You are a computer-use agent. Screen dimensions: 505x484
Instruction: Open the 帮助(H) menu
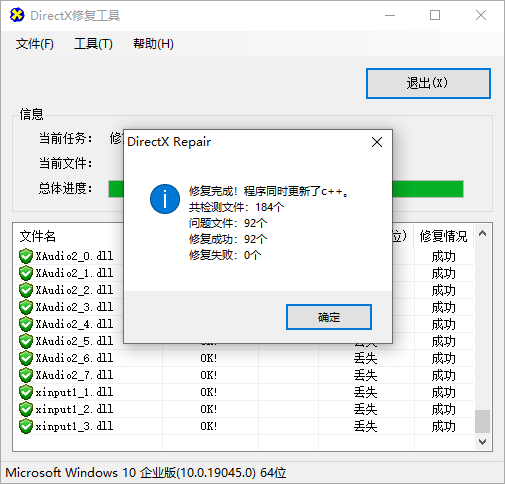[x=153, y=44]
